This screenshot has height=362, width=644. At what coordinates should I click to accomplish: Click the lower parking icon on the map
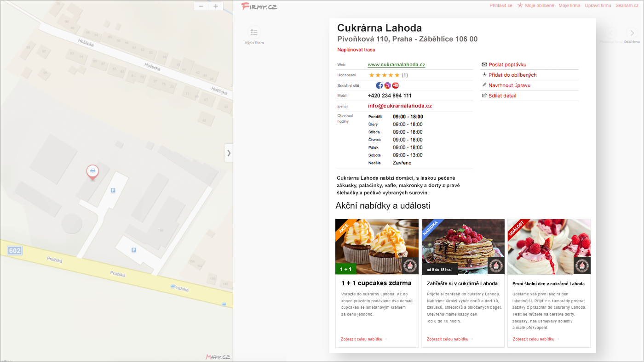tap(134, 250)
